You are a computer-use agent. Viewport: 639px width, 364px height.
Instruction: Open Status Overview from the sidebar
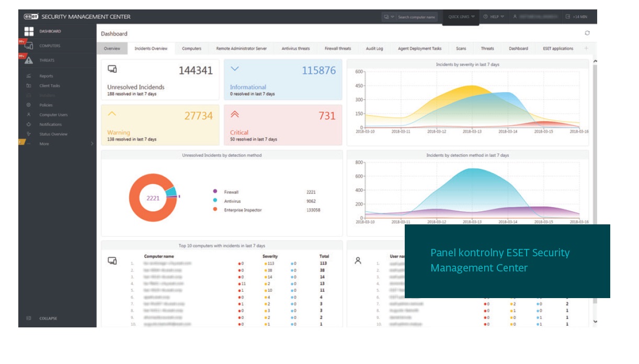[53, 134]
